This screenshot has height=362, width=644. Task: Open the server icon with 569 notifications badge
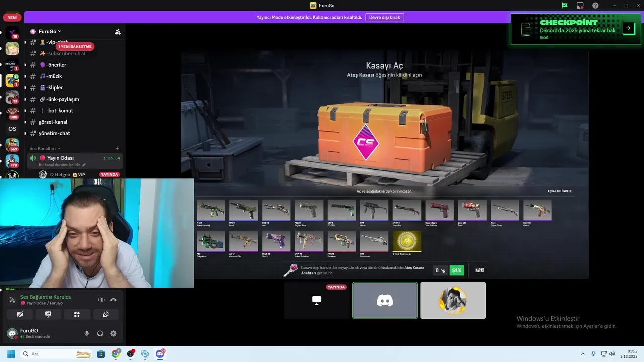click(12, 145)
